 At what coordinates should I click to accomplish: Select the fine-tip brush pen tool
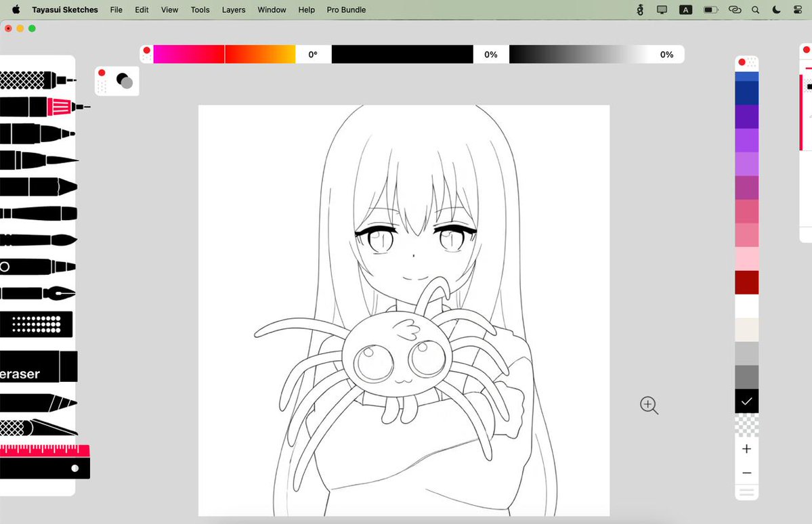point(39,160)
